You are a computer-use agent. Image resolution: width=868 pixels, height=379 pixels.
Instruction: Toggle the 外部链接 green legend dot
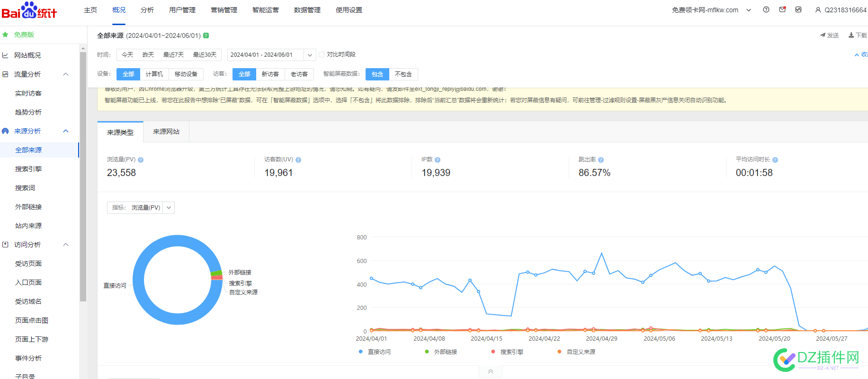[427, 352]
